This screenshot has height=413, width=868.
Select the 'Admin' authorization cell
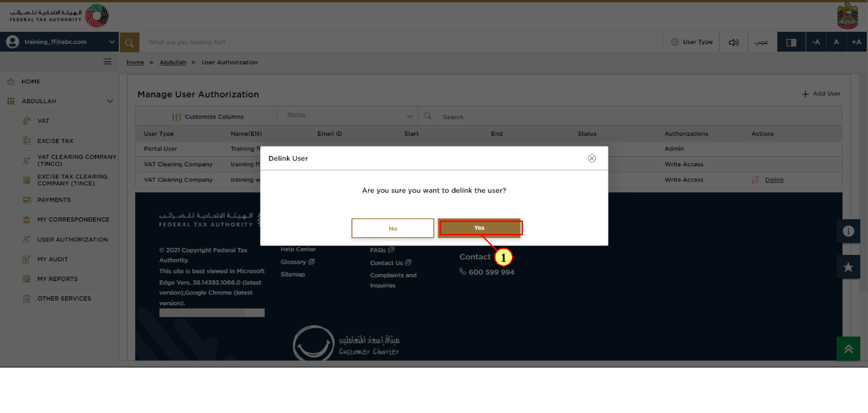click(x=674, y=149)
